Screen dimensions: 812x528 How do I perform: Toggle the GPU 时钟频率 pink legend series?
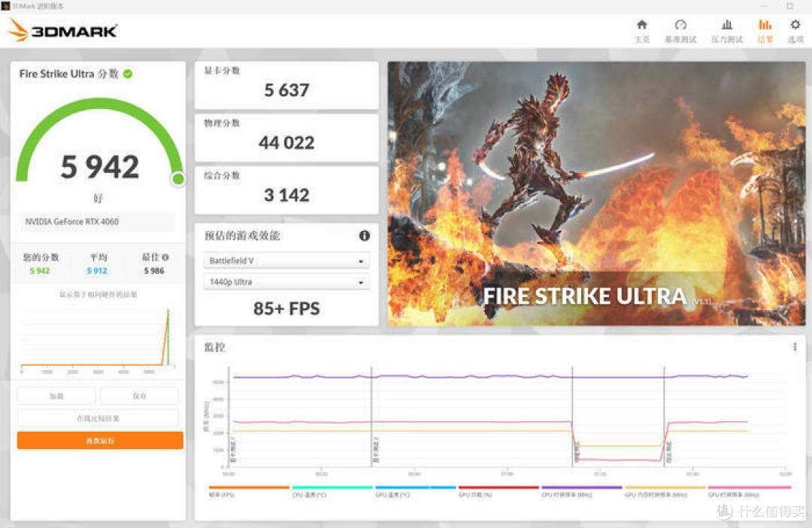[749, 491]
